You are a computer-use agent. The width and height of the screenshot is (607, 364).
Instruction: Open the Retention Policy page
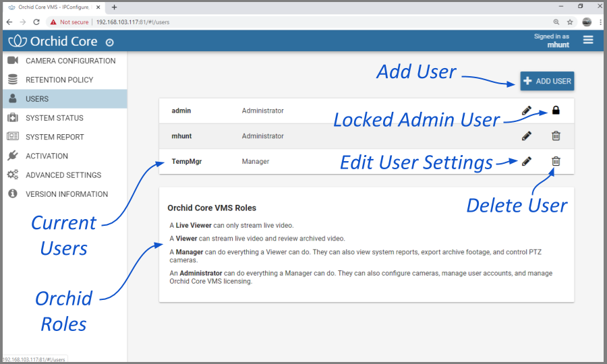(x=65, y=80)
